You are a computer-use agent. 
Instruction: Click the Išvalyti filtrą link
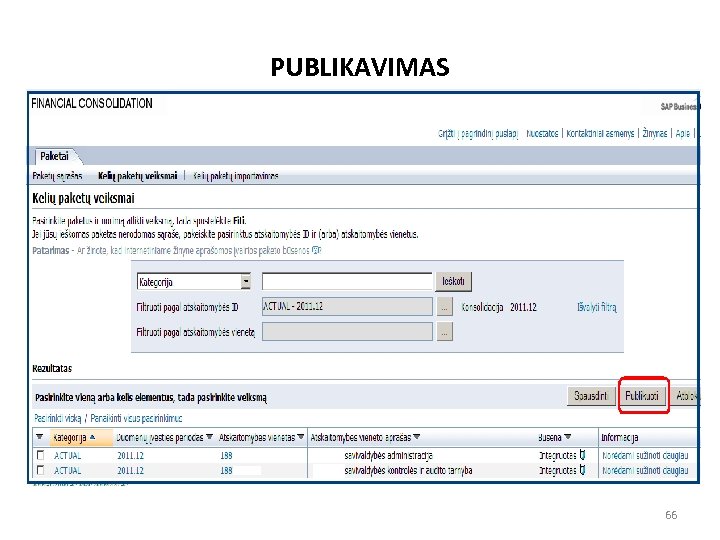tap(597, 307)
